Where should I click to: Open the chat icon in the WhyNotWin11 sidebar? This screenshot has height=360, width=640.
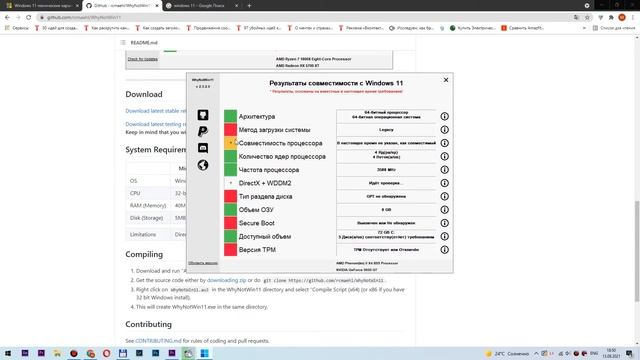coord(203,148)
